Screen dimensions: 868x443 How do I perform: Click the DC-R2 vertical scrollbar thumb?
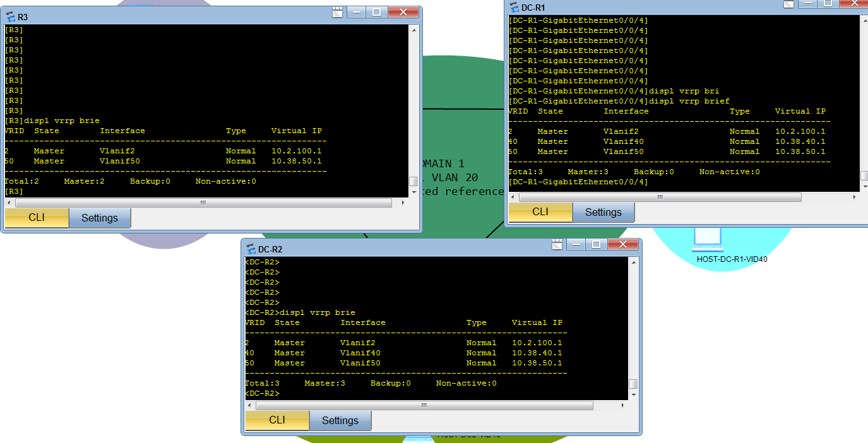633,384
